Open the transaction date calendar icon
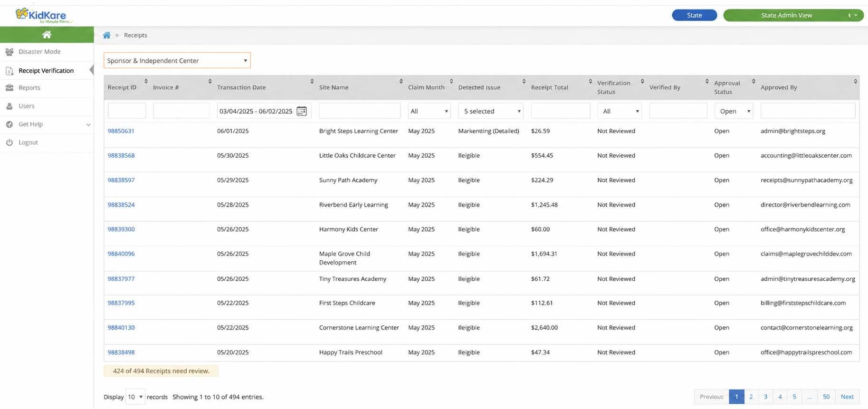 (x=302, y=111)
